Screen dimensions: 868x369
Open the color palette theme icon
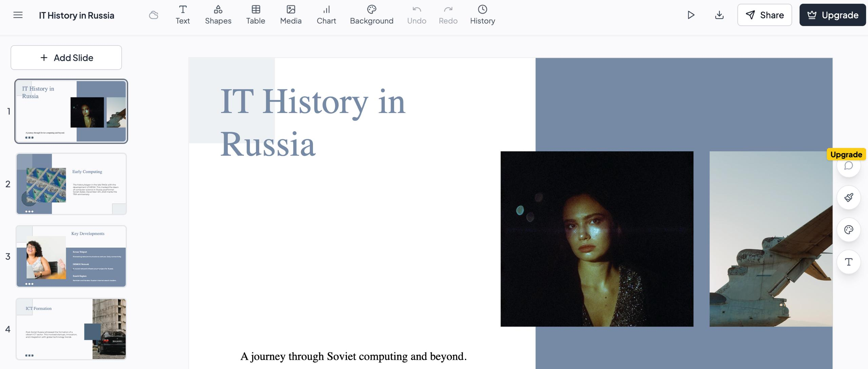848,230
